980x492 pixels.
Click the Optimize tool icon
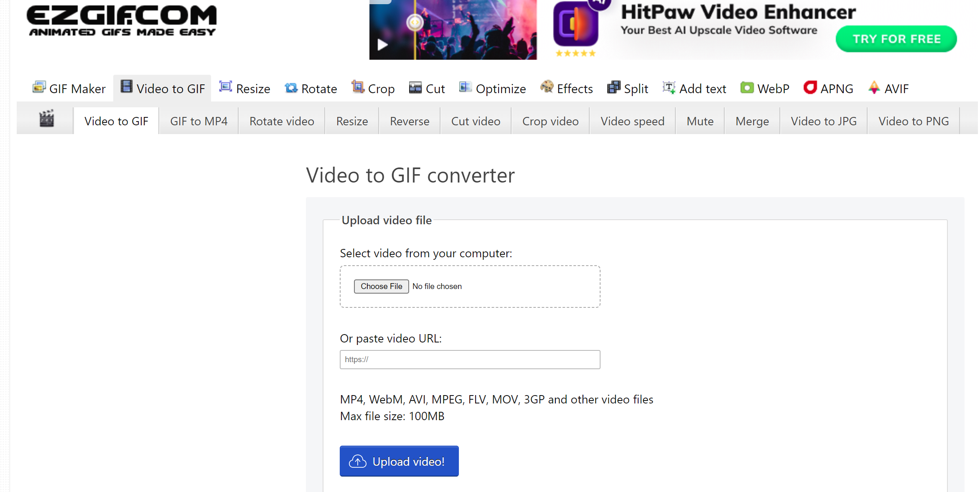(466, 87)
